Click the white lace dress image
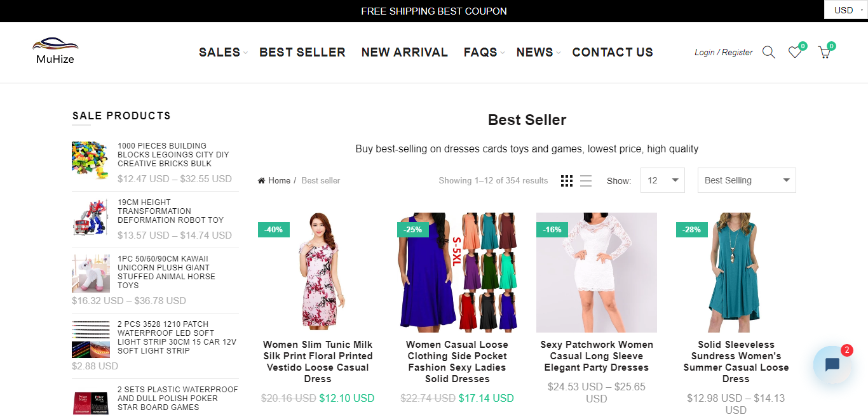 pyautogui.click(x=597, y=272)
